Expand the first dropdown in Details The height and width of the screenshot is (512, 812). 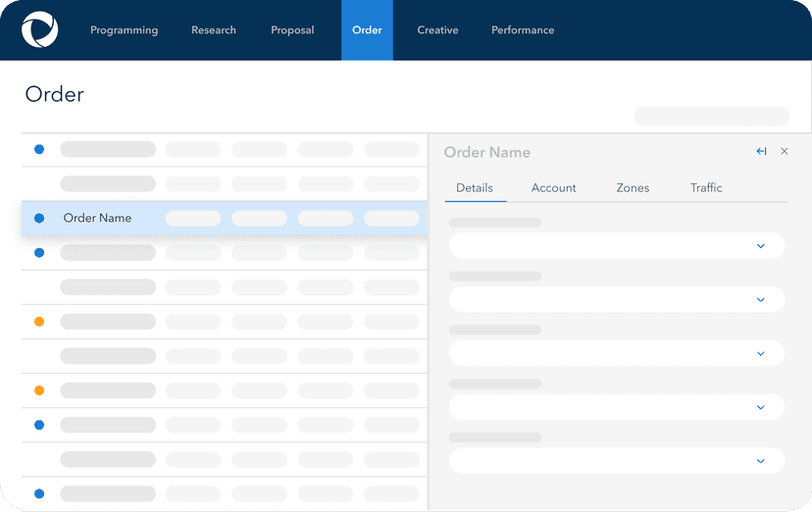(x=760, y=246)
